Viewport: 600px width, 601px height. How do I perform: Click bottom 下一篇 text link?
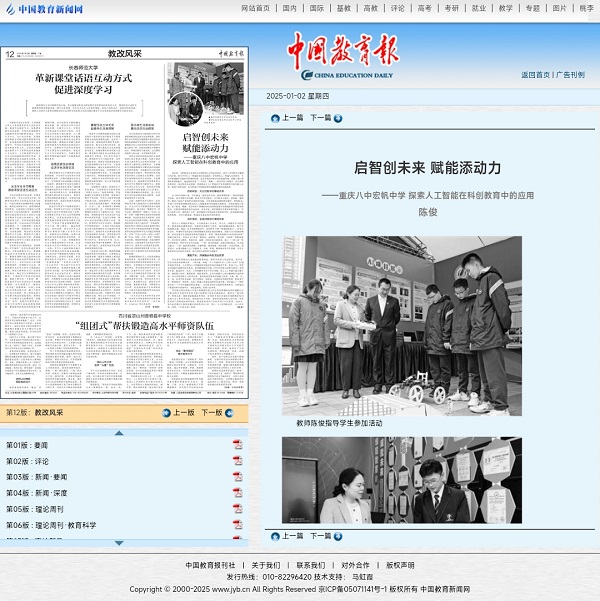pos(321,536)
